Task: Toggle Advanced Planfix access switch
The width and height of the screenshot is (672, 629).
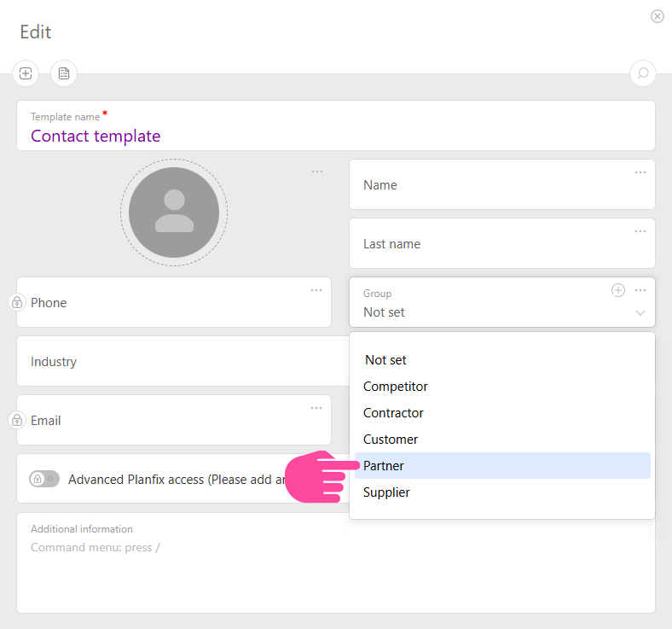Action: tap(44, 479)
